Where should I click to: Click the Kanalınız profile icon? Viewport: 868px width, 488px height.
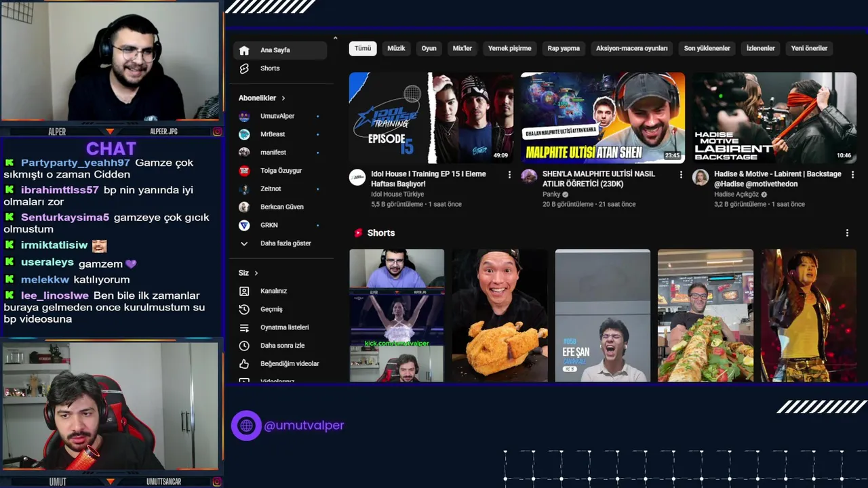244,291
